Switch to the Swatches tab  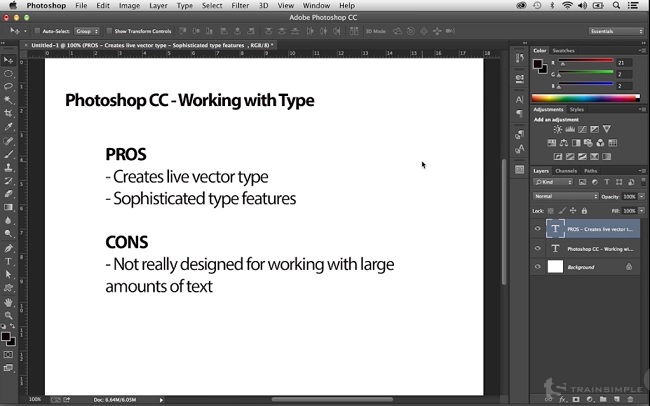point(563,51)
